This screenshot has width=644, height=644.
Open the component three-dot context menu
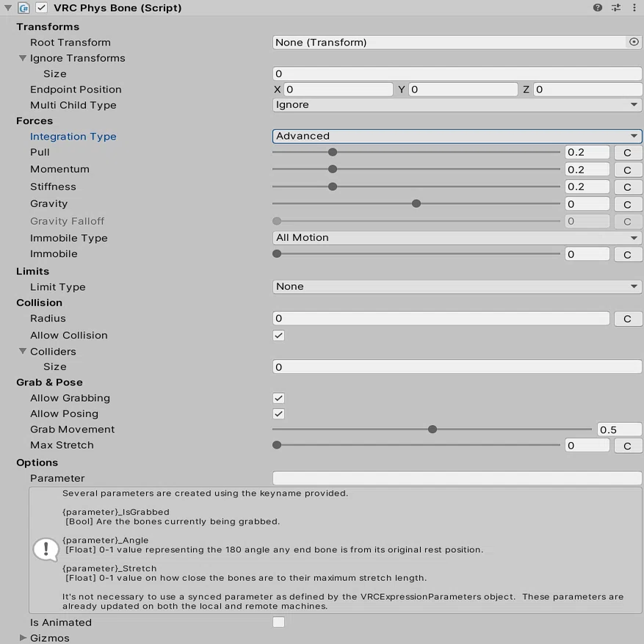pos(634,7)
